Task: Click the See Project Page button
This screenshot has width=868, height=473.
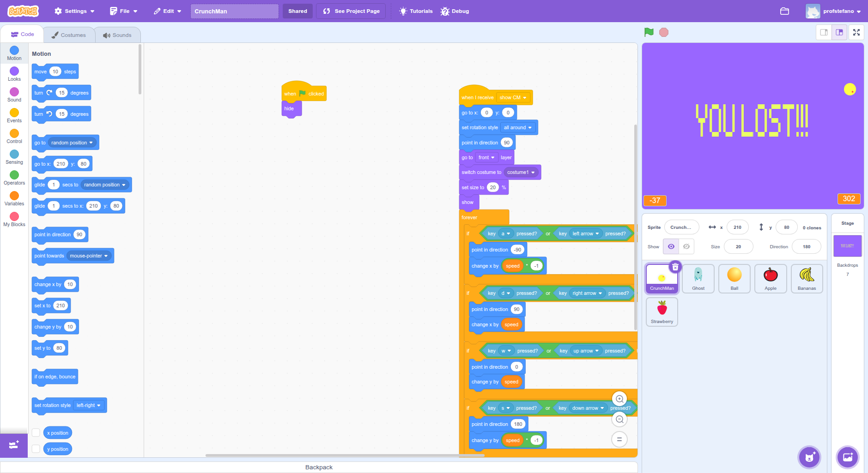Action: click(x=352, y=11)
